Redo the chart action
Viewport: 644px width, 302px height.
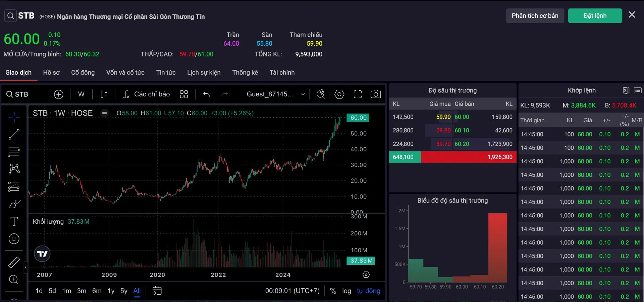[225, 94]
